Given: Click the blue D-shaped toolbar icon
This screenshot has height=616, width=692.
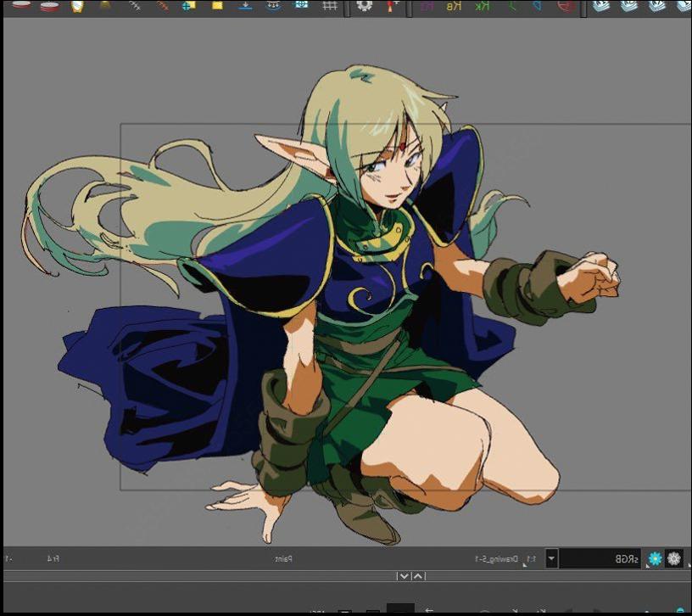Looking at the screenshot, I should click(x=537, y=5).
